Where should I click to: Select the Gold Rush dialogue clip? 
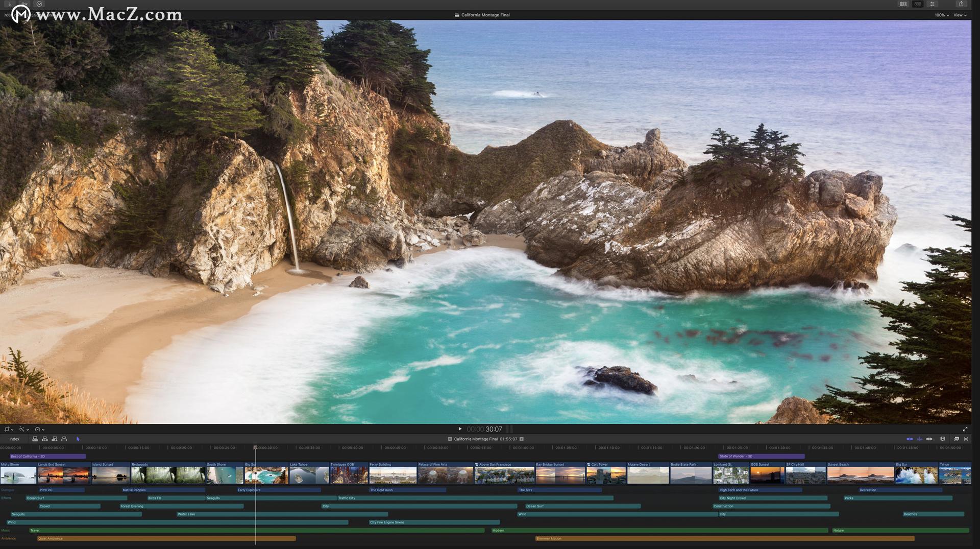point(407,490)
